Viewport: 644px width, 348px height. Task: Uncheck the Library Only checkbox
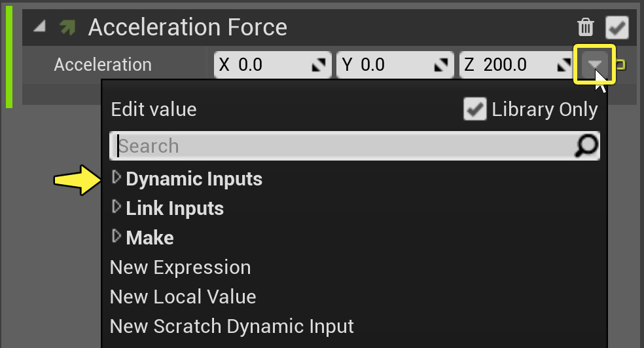(474, 109)
